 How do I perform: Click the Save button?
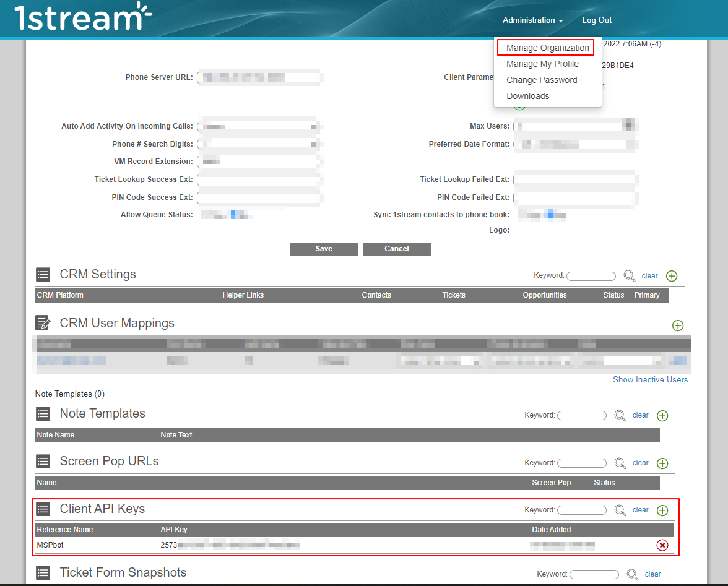click(323, 249)
